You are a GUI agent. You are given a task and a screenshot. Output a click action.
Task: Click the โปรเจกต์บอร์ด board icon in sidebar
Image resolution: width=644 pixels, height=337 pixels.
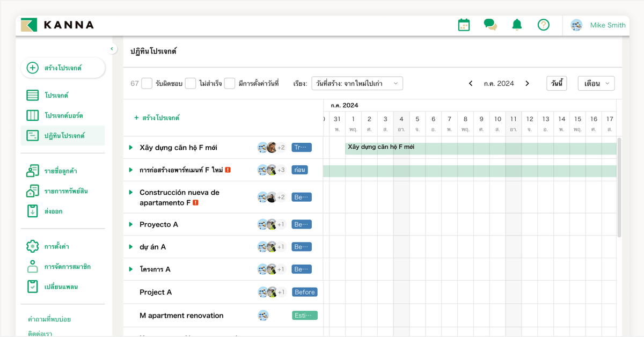tap(33, 115)
